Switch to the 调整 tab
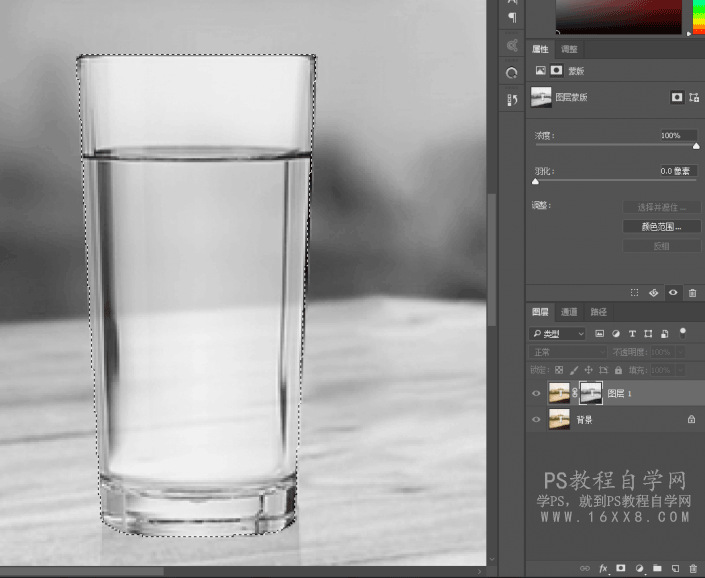Image resolution: width=705 pixels, height=578 pixels. click(x=569, y=49)
